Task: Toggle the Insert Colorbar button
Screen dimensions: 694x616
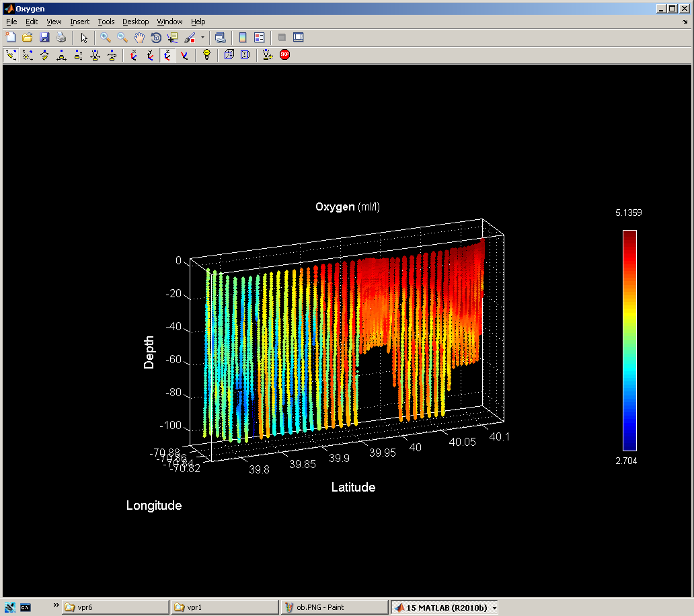Action: point(243,38)
